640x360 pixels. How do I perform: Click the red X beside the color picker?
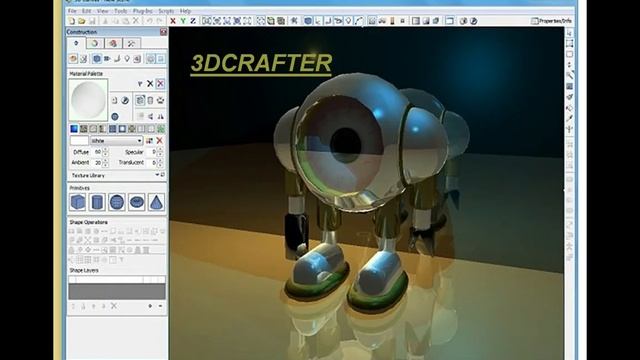(x=160, y=141)
